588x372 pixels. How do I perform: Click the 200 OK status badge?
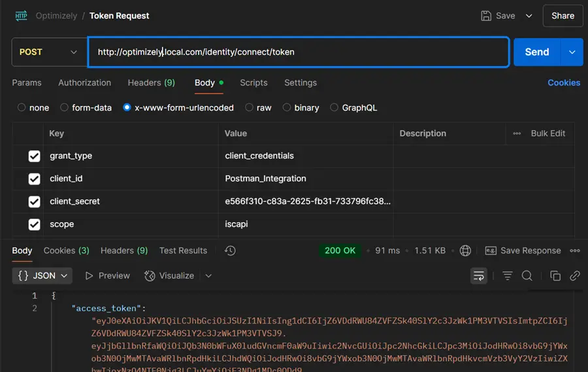click(340, 251)
